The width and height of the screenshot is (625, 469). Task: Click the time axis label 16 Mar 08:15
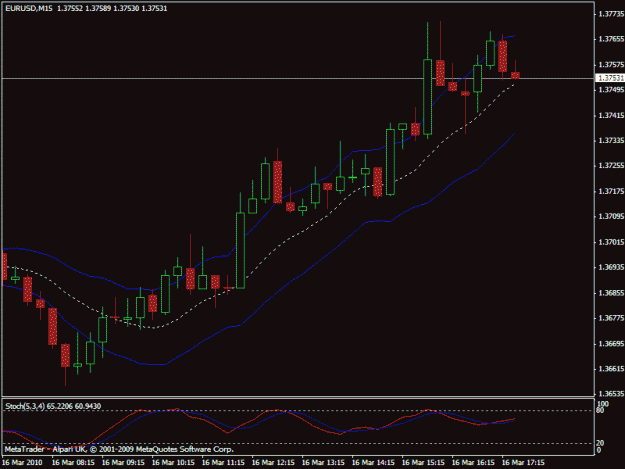[x=73, y=463]
